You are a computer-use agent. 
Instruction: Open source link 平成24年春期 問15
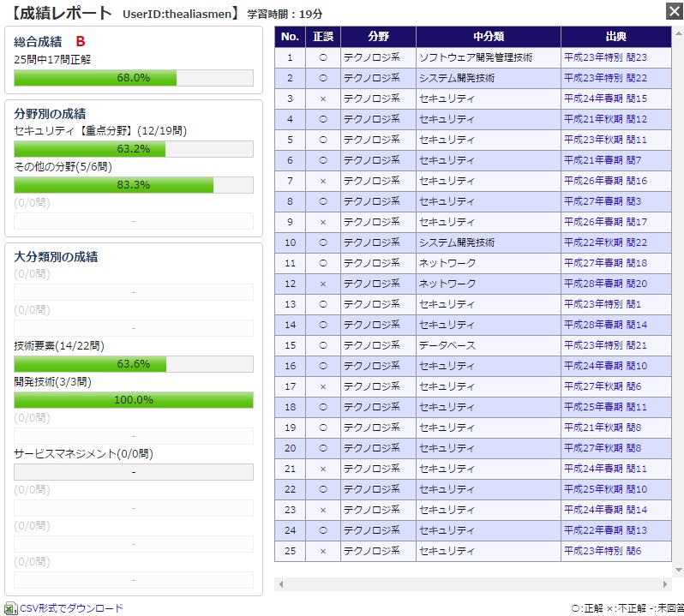pyautogui.click(x=605, y=99)
